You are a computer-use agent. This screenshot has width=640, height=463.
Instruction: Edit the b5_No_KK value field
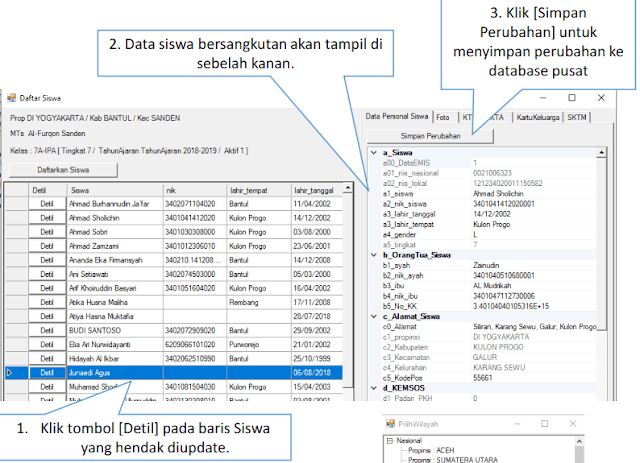point(533,306)
